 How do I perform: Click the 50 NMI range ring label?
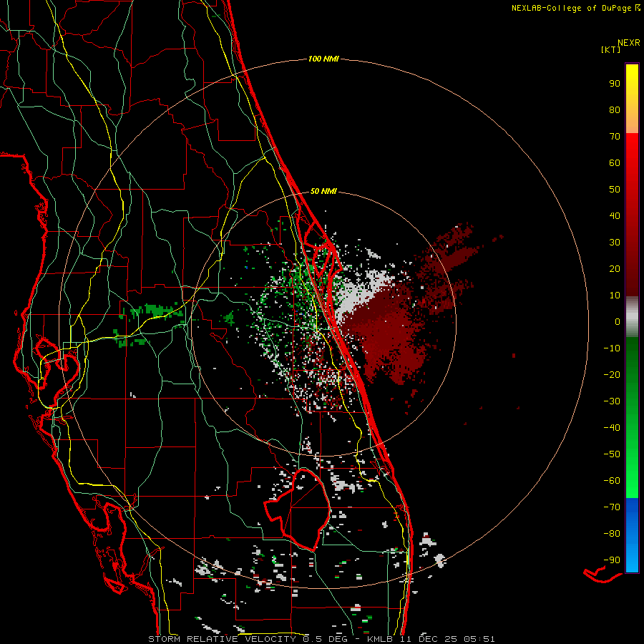[x=323, y=191]
